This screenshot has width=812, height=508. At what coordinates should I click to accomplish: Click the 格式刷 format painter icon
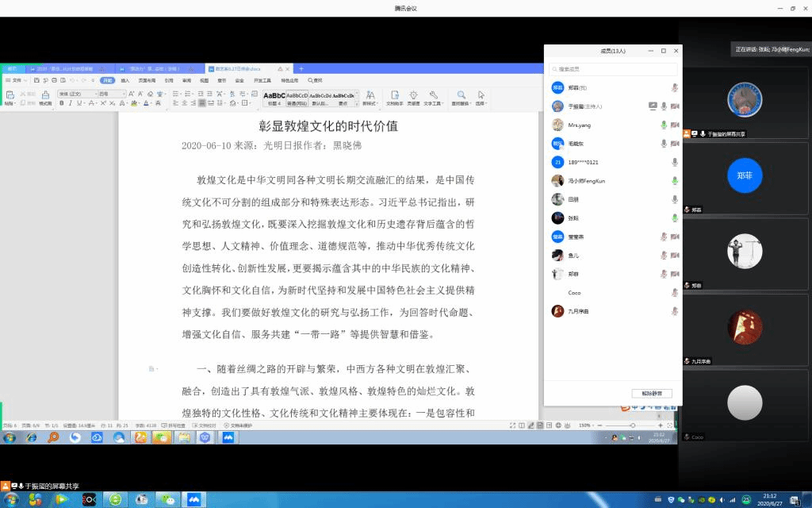tap(45, 98)
